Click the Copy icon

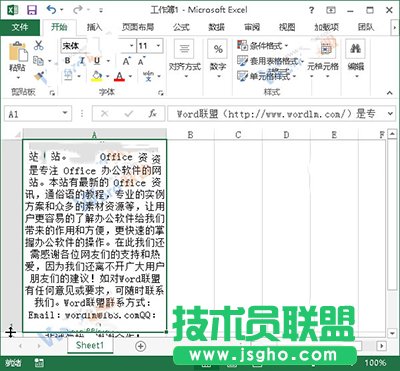(x=39, y=61)
